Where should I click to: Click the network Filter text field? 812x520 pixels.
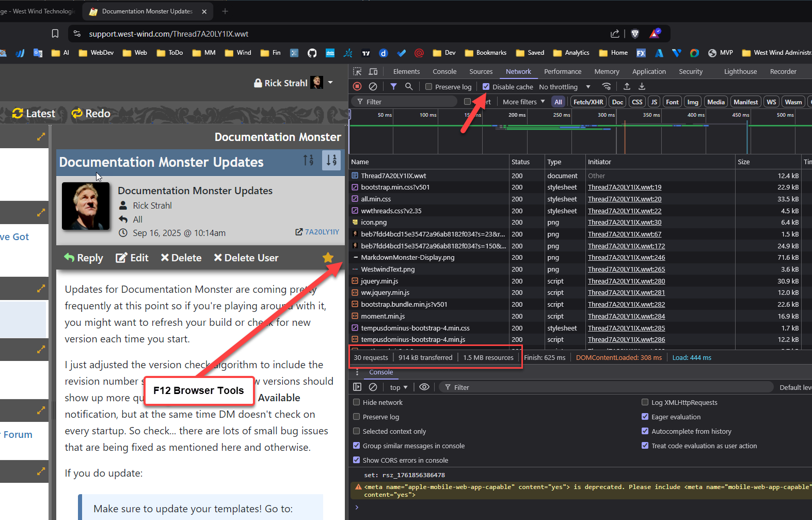click(408, 102)
